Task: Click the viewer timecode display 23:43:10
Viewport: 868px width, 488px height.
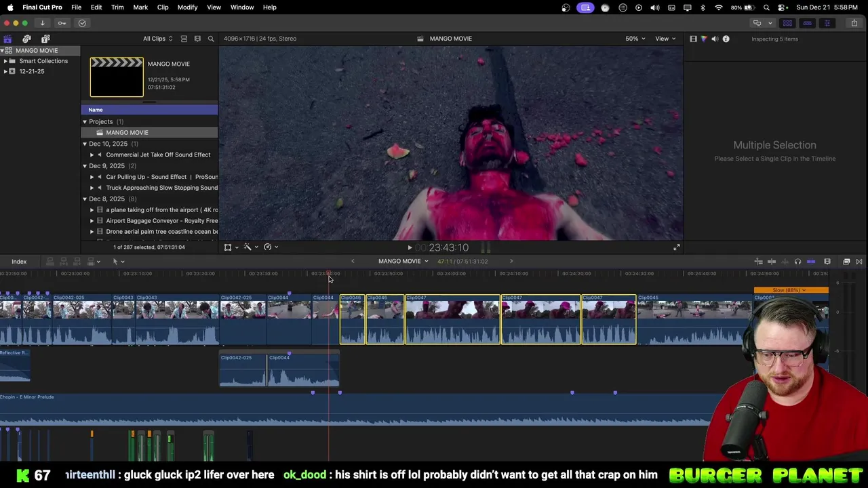Action: coord(448,248)
